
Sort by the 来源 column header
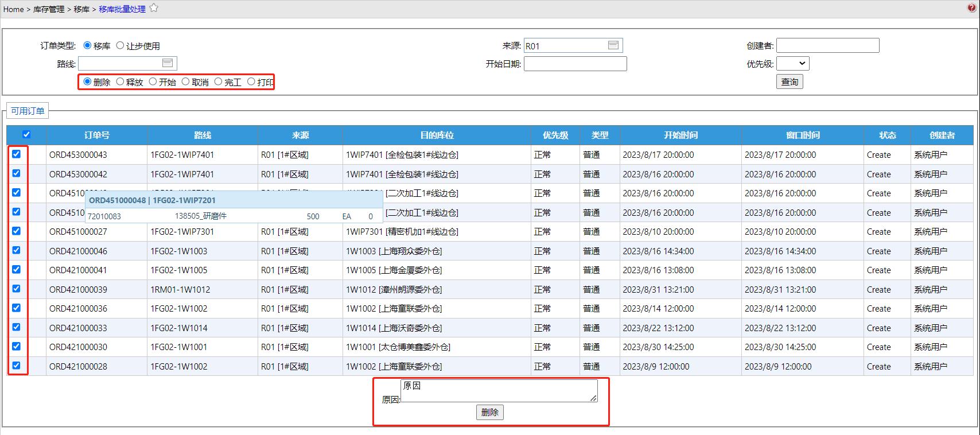(x=300, y=135)
